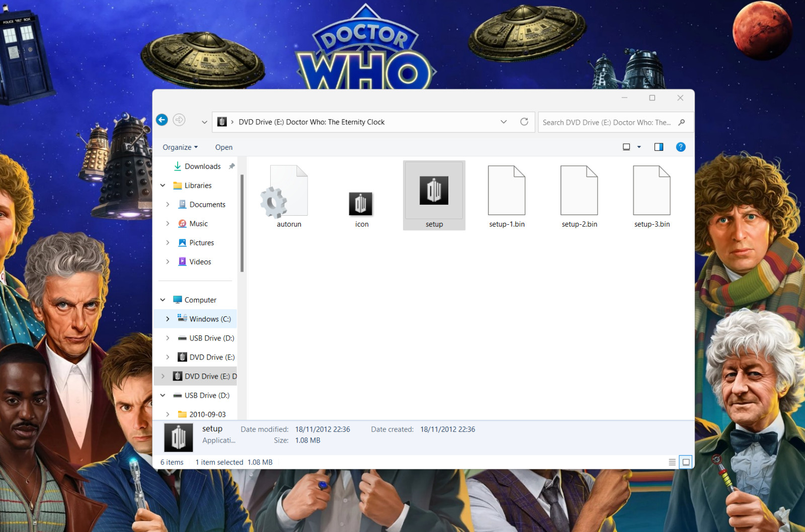Screen dimensions: 805x532
Task: Select the autorun file
Action: click(289, 196)
